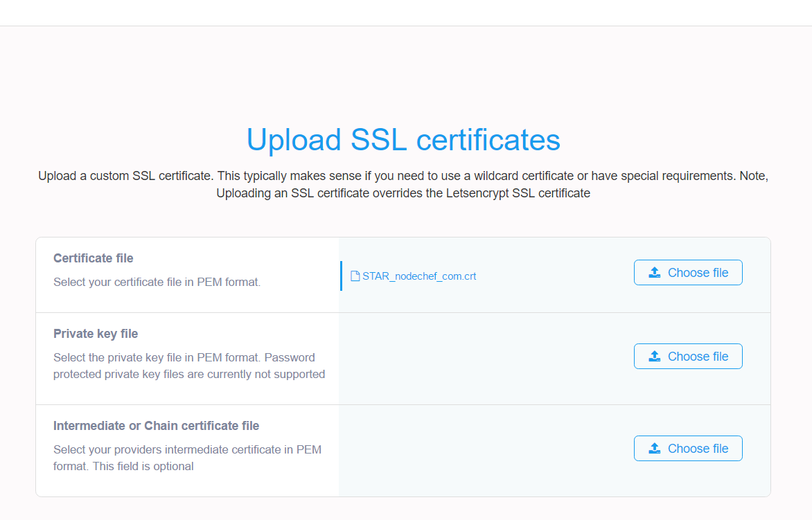Choose file for the Private key file
The width and height of the screenshot is (812, 520).
[688, 357]
